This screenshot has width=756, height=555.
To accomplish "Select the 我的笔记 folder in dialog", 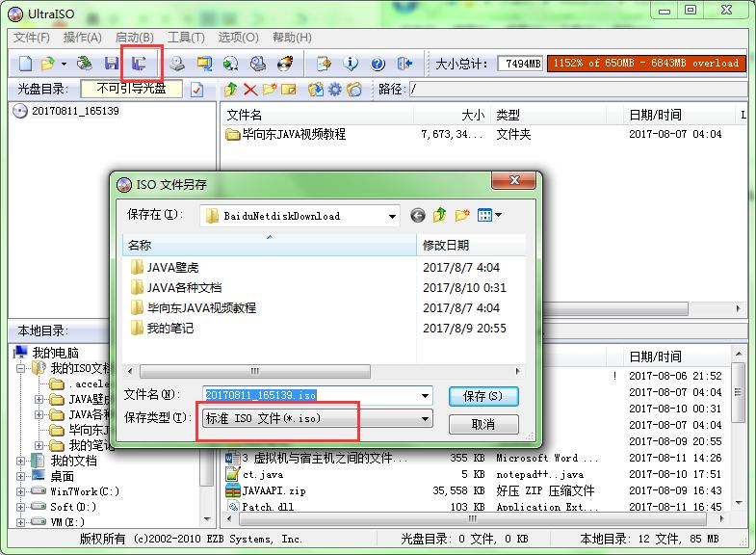I will coord(163,329).
